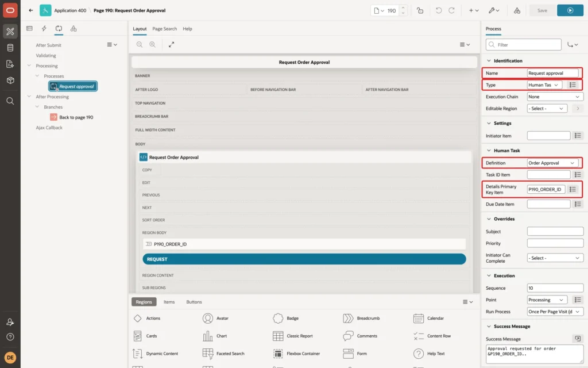This screenshot has height=368, width=588.
Task: Select the Request approval process node
Action: 73,86
